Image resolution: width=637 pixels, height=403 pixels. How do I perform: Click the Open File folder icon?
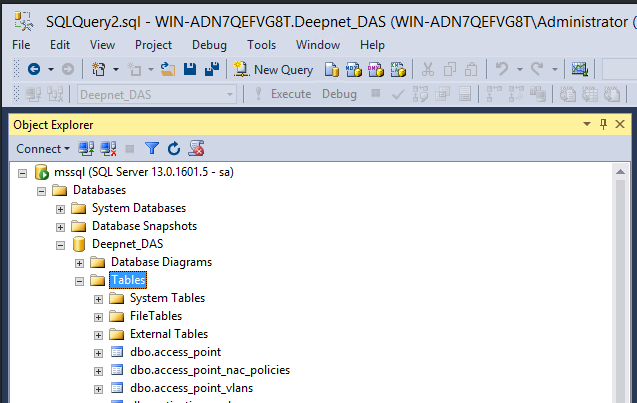click(x=168, y=69)
